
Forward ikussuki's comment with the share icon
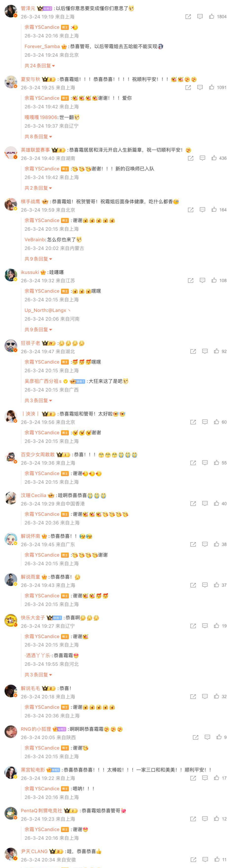(x=191, y=280)
